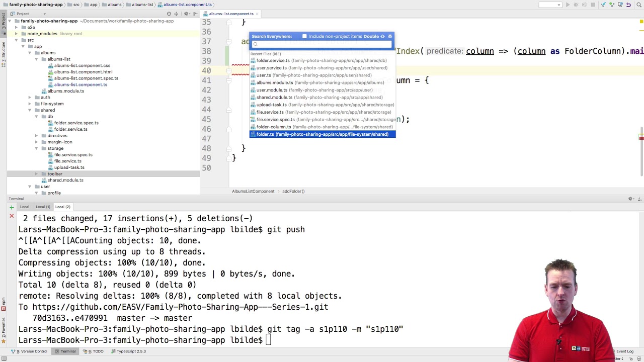Add a new terminal session with the plus icon
This screenshot has height=362, width=644.
(12, 207)
